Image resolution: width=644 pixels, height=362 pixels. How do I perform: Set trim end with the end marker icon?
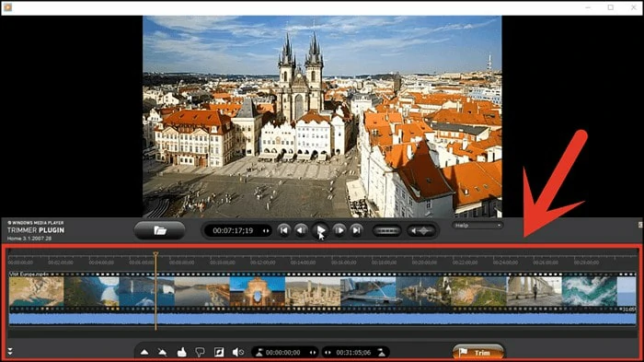pyautogui.click(x=382, y=353)
